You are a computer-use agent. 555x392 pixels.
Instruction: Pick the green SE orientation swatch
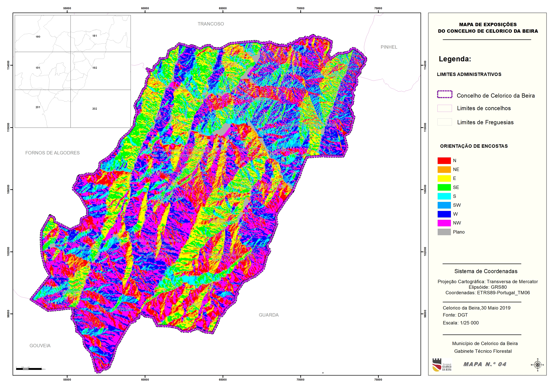click(444, 187)
